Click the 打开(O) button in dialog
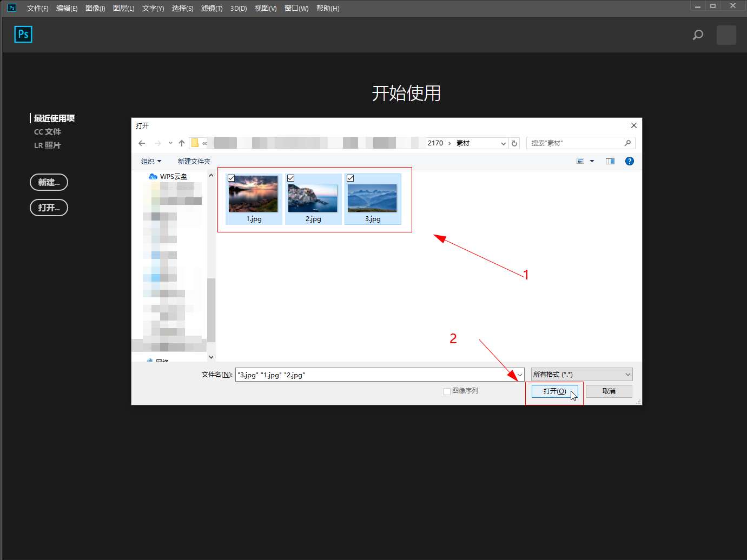 pos(554,391)
